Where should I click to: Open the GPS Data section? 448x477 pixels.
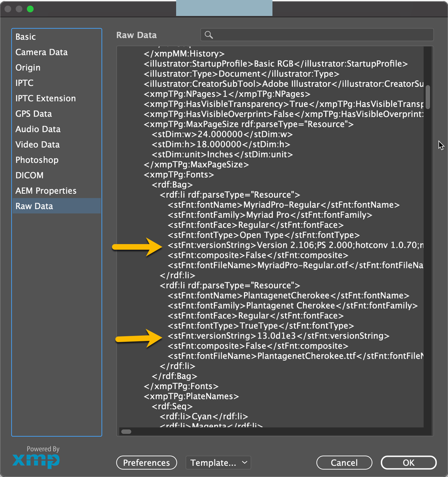coord(56,114)
